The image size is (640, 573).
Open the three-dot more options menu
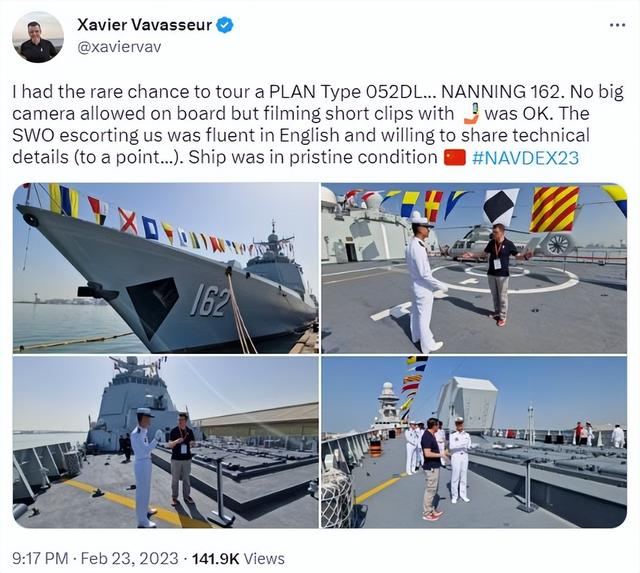[617, 25]
